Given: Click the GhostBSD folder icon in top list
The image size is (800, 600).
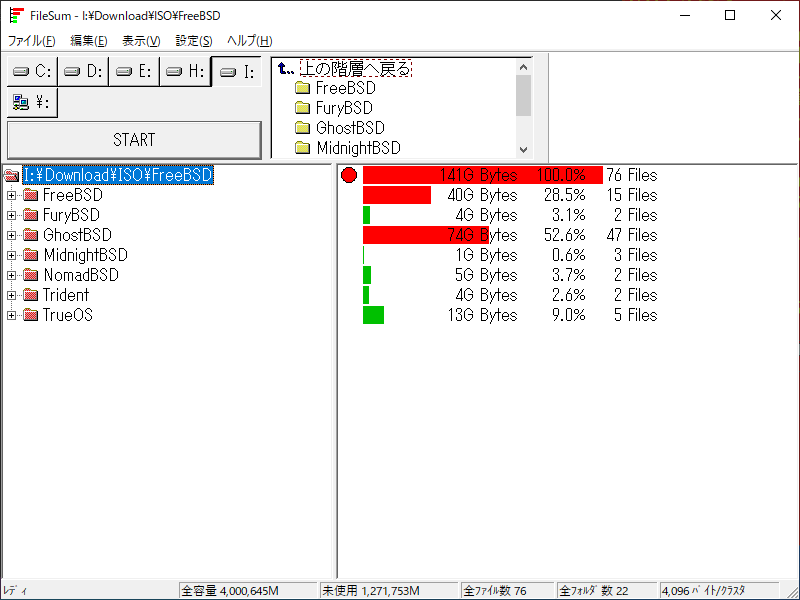Looking at the screenshot, I should click(303, 128).
